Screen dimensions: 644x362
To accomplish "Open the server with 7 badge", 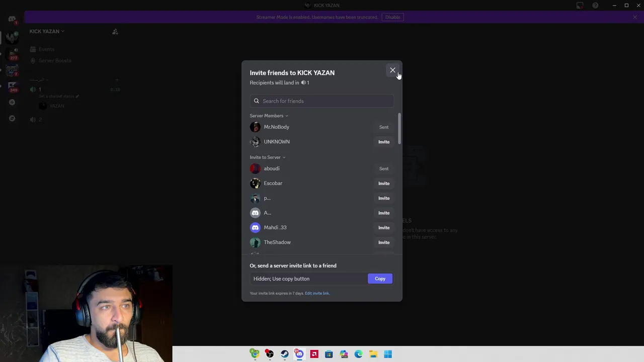I will 12,70.
